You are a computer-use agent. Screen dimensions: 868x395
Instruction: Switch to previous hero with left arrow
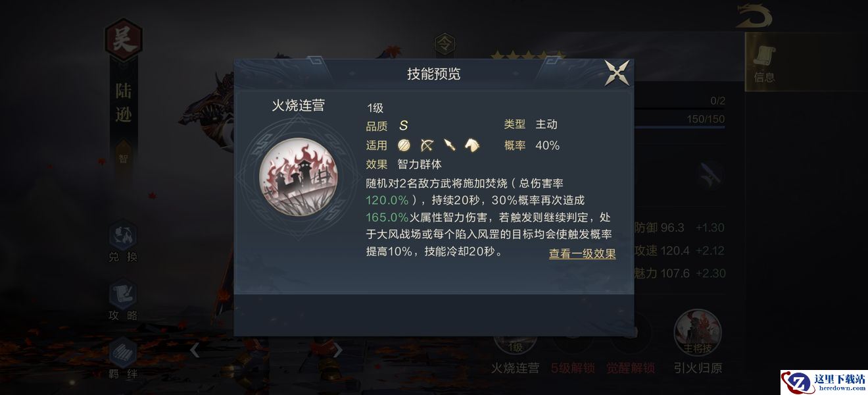click(195, 350)
